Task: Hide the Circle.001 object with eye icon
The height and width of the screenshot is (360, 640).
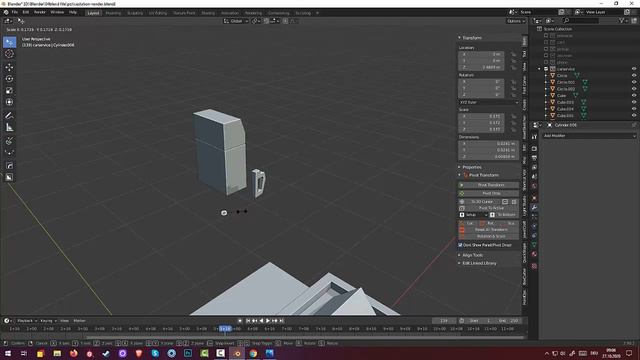Action: tap(634, 82)
